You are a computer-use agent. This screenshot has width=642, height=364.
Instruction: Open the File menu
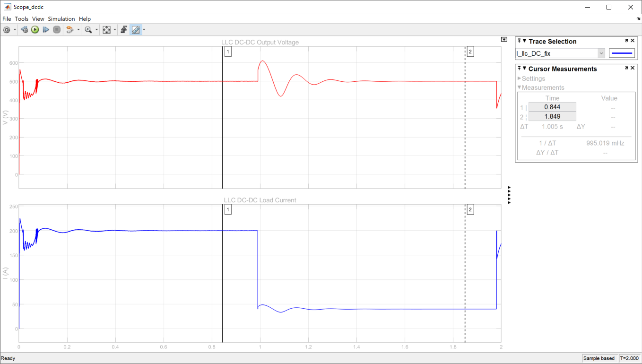(7, 19)
